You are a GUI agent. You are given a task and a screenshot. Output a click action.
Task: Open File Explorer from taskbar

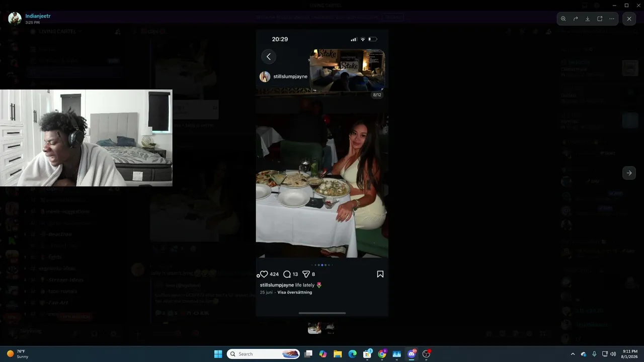click(x=338, y=354)
